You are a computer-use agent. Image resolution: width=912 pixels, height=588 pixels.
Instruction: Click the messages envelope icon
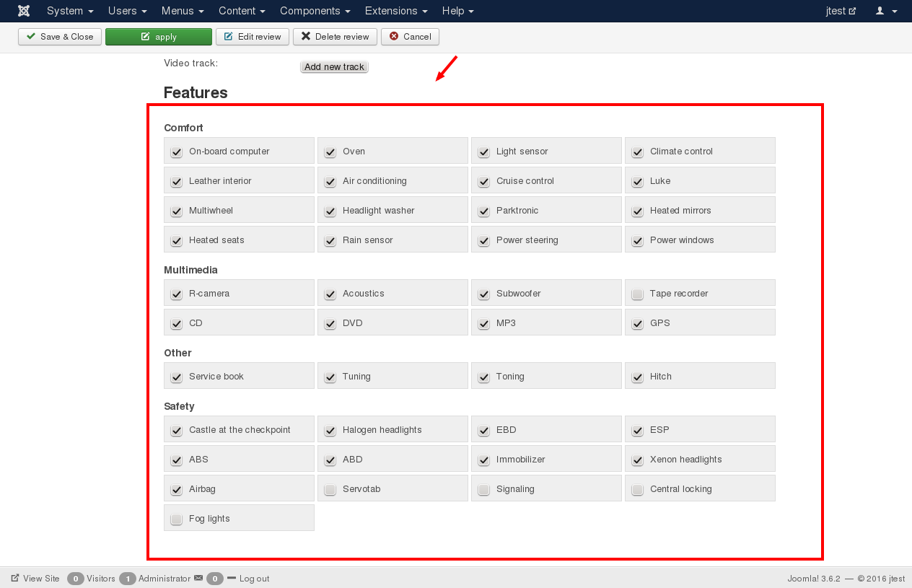coord(198,579)
